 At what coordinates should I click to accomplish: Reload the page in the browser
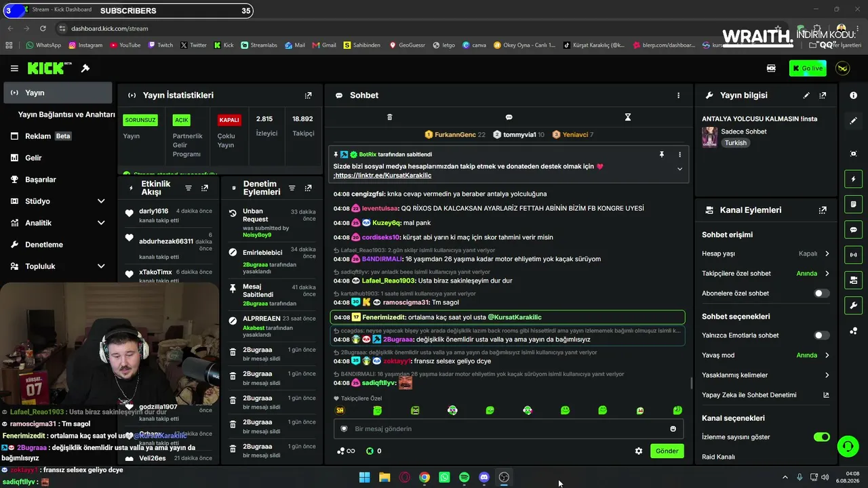click(43, 28)
